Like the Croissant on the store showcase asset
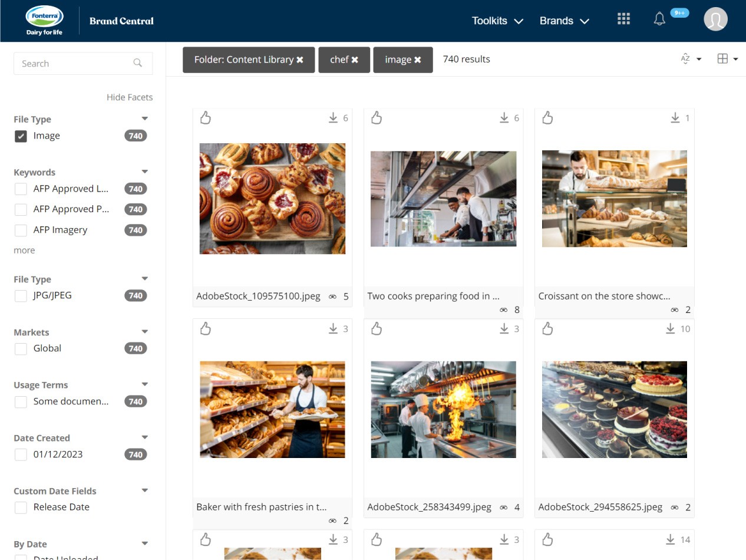 click(547, 118)
